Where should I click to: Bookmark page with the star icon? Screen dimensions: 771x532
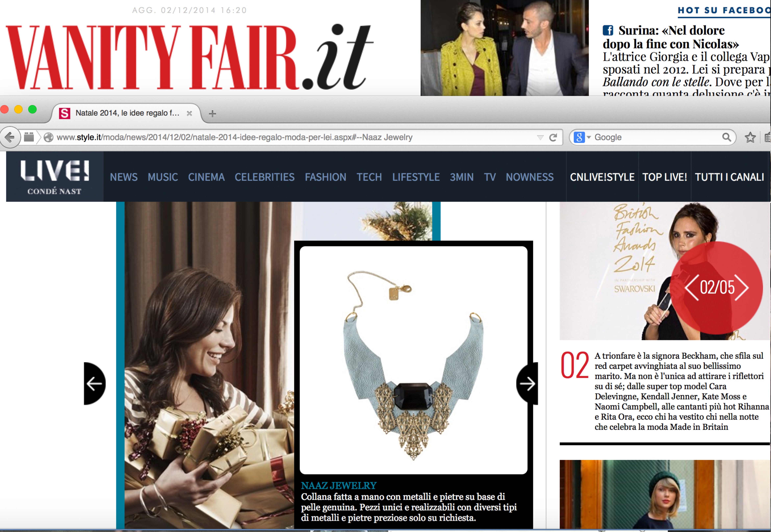pos(750,137)
